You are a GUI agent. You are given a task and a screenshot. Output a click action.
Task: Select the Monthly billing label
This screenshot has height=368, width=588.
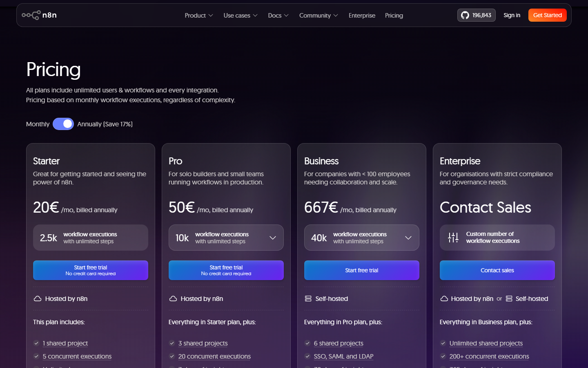click(x=38, y=124)
